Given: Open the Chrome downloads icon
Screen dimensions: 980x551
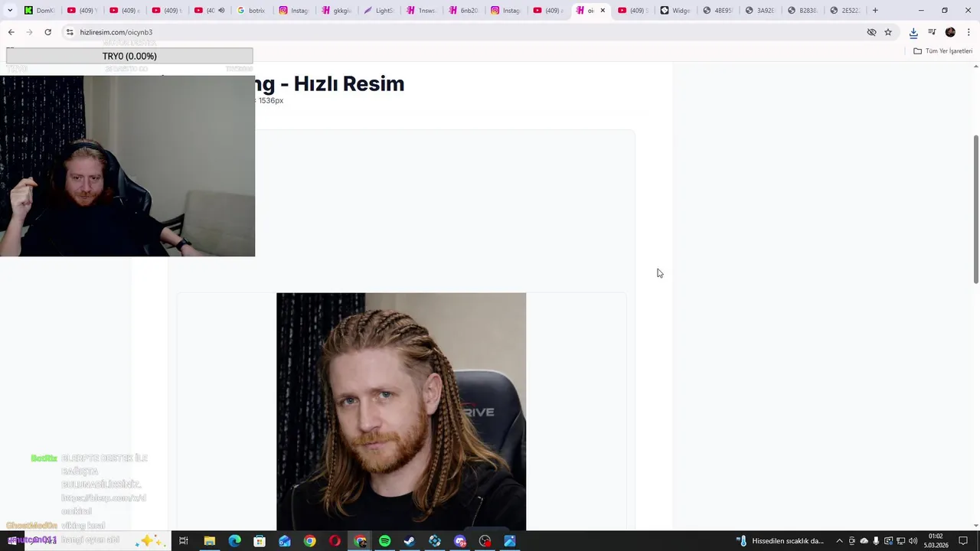Looking at the screenshot, I should (913, 32).
